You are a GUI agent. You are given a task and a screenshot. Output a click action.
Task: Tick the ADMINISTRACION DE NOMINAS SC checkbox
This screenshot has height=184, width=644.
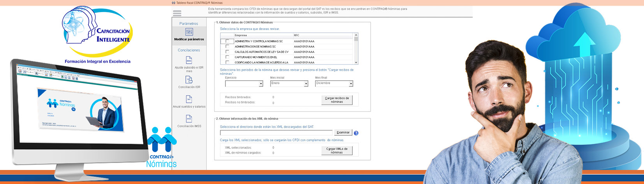tap(227, 46)
